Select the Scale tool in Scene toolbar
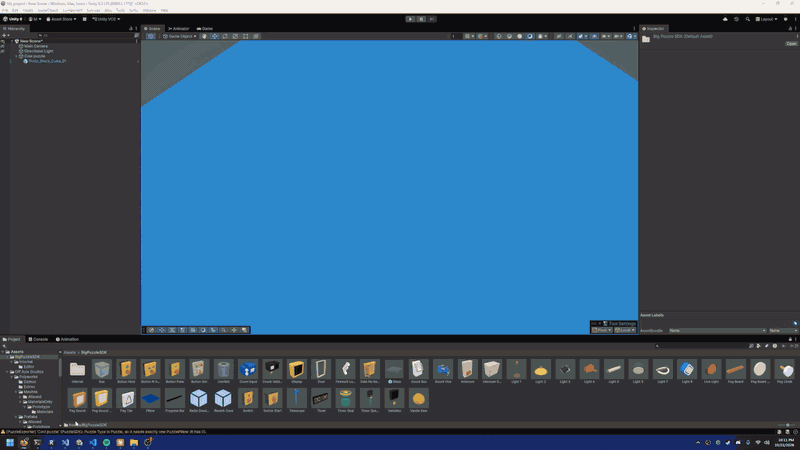Viewport: 800px width, 450px height. coord(235,36)
